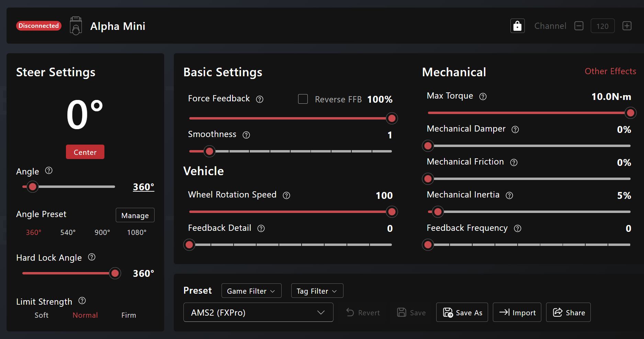The width and height of the screenshot is (644, 339).
Task: Click the Mechanical Damper slider handle
Action: pos(428,146)
